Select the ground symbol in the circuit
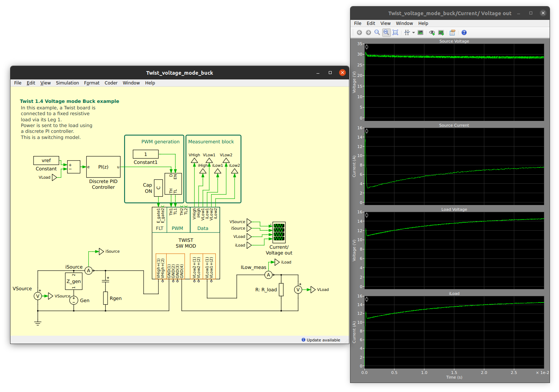Viewport: 559px width, 392px height. click(38, 323)
